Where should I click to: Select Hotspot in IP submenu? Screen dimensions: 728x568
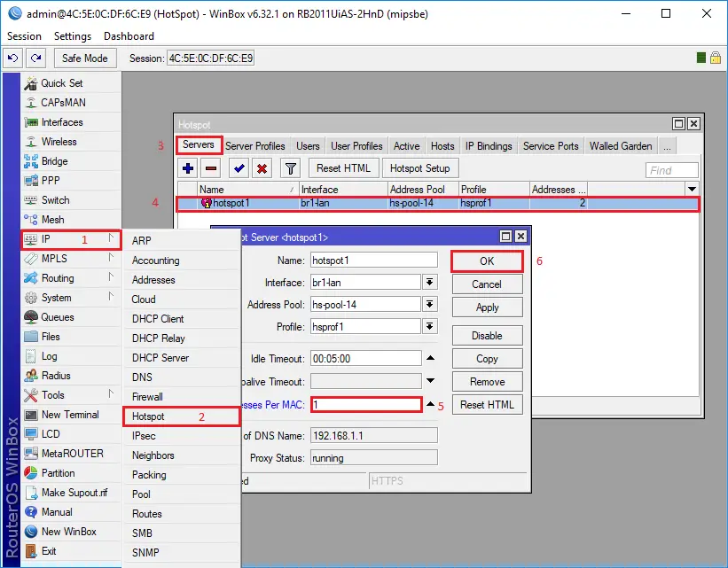[148, 416]
